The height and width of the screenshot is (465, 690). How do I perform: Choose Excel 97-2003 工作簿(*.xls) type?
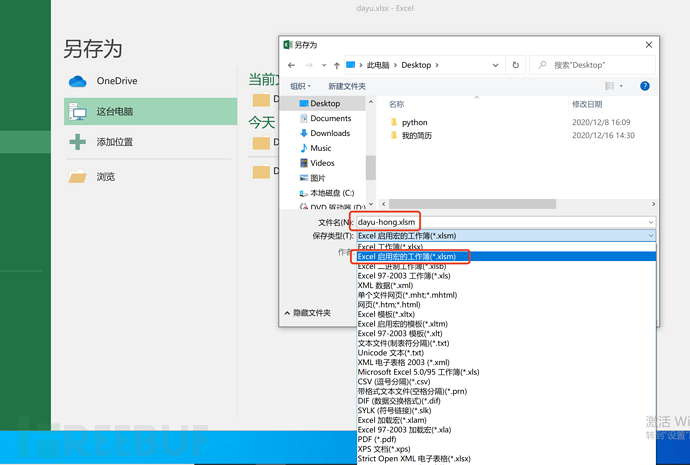(506, 276)
